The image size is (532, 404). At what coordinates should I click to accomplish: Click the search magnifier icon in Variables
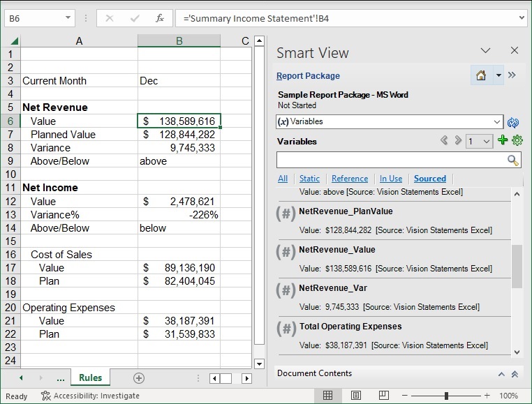pos(512,160)
